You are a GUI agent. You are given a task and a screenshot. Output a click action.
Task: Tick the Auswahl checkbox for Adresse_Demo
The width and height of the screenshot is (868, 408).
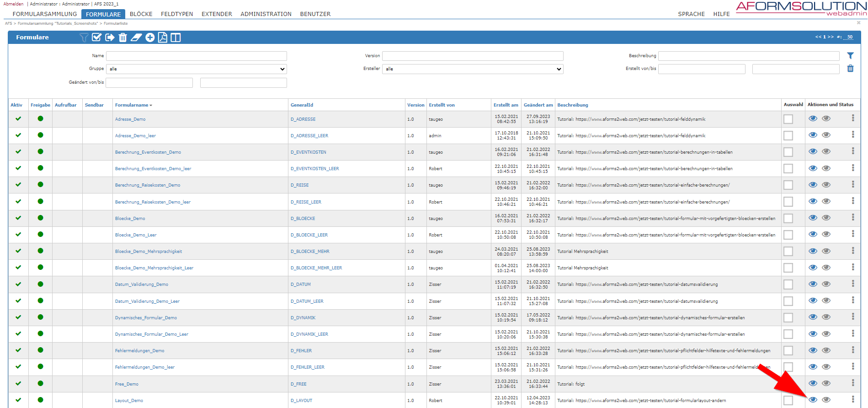click(x=788, y=119)
